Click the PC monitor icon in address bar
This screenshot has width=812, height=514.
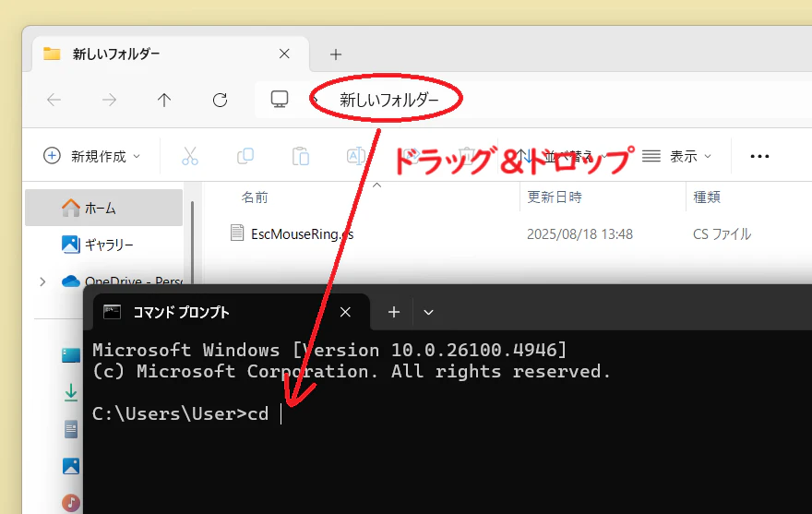click(280, 99)
